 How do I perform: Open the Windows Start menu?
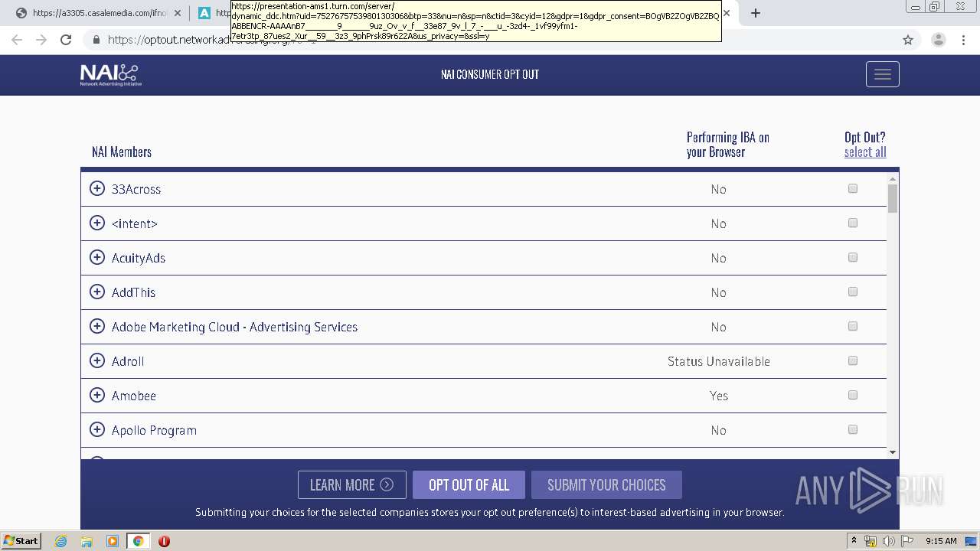point(21,540)
